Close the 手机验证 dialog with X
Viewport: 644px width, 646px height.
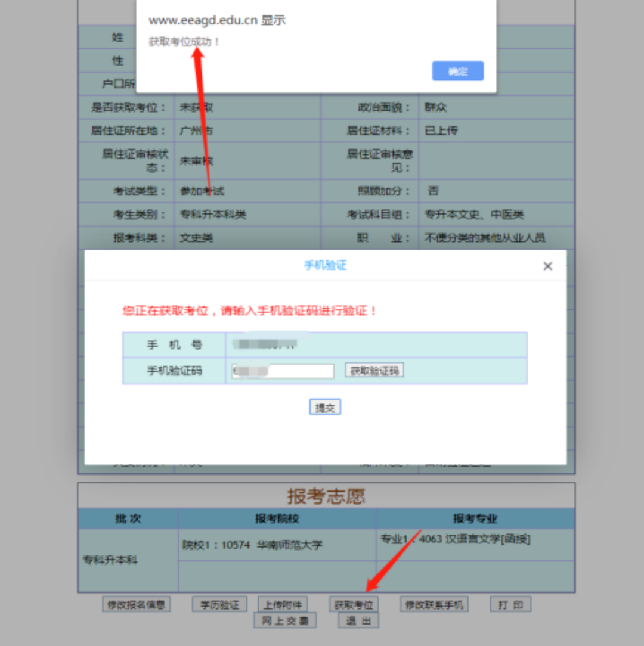point(547,266)
